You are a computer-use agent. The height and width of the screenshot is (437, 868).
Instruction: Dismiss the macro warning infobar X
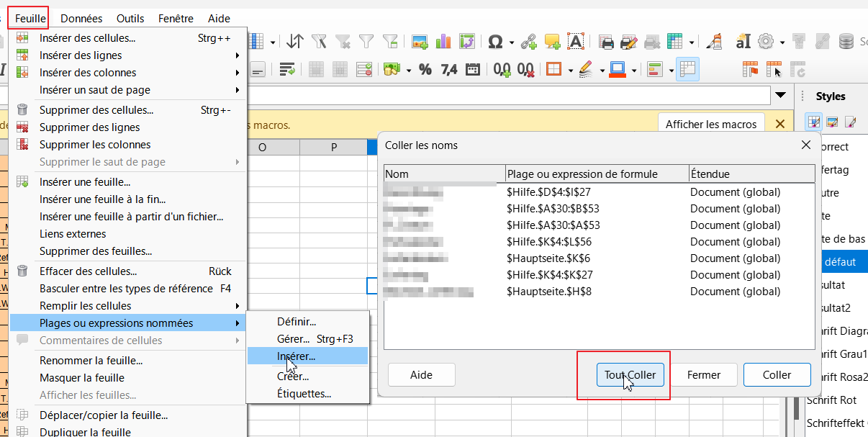(x=779, y=124)
